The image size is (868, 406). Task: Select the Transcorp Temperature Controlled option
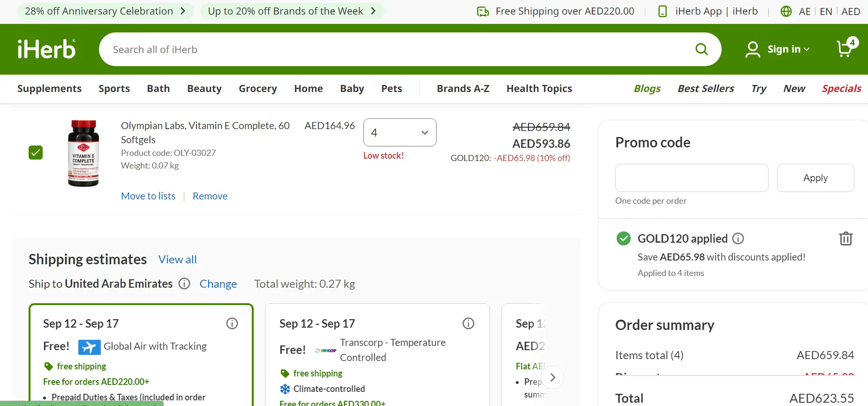(377, 355)
